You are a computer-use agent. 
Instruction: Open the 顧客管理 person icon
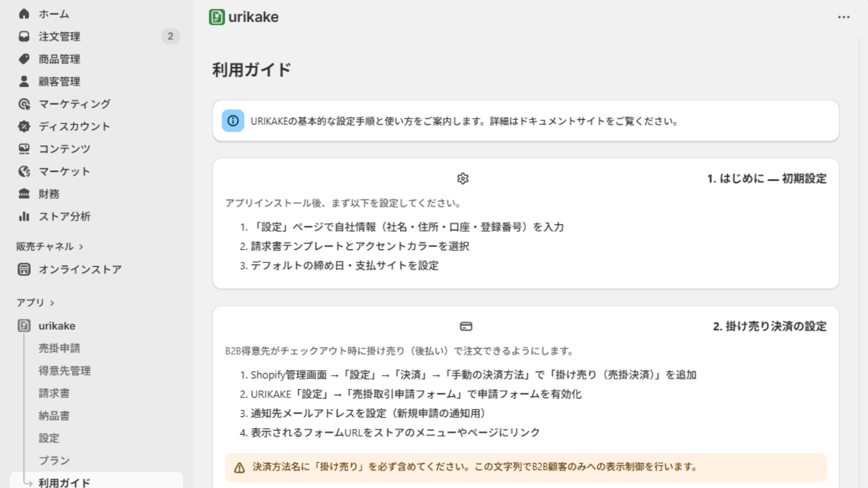(24, 81)
